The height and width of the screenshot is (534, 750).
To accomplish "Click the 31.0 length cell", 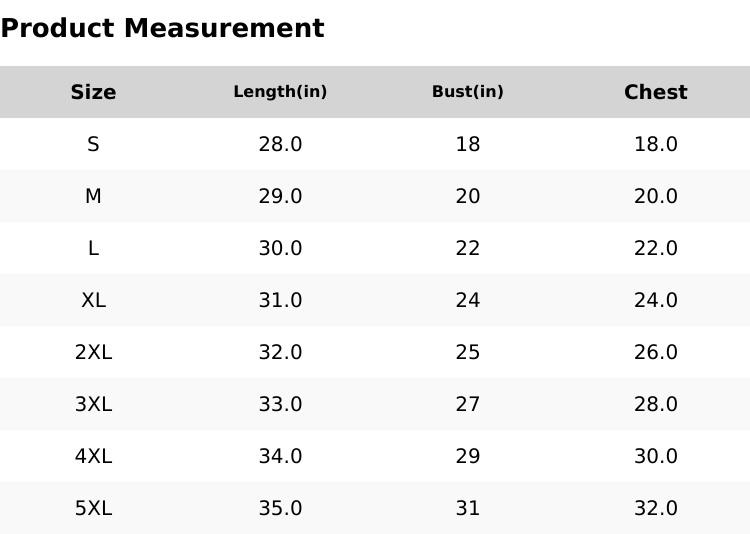I will [x=280, y=300].
